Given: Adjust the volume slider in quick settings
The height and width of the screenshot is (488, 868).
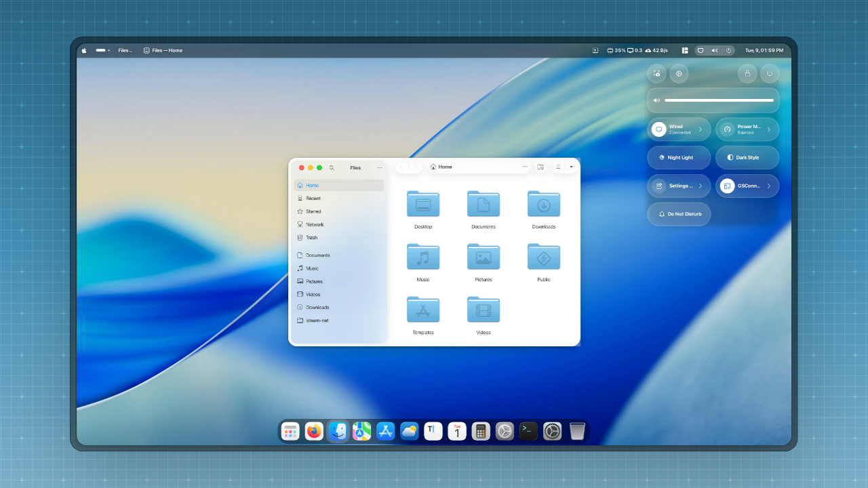Looking at the screenshot, I should [719, 100].
